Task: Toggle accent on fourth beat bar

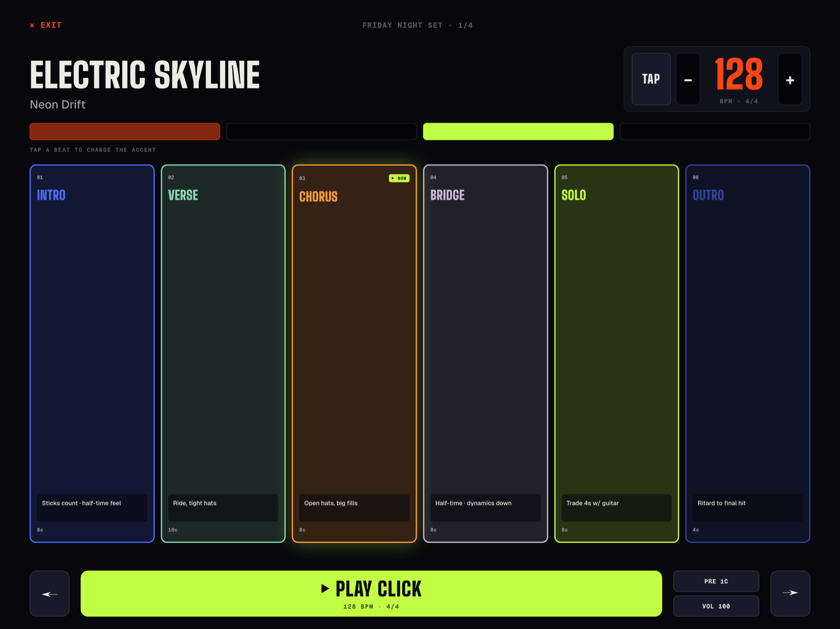Action: click(715, 131)
